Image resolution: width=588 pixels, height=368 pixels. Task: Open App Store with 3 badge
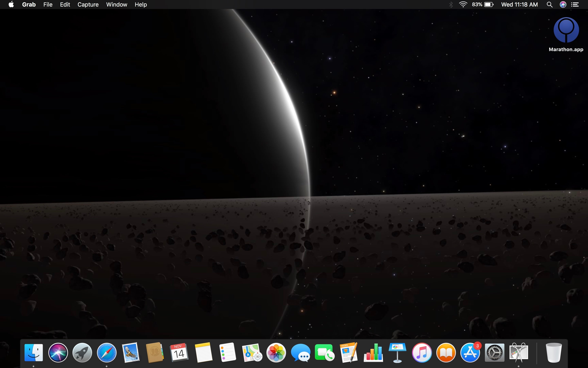(x=470, y=352)
